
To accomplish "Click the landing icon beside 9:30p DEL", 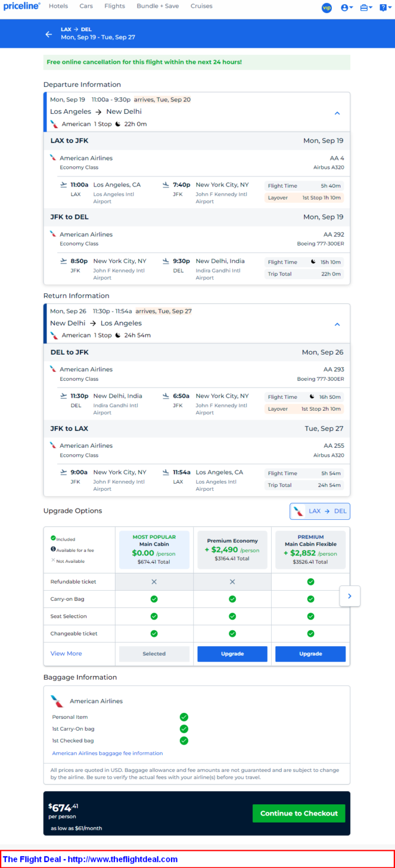I will click(166, 261).
